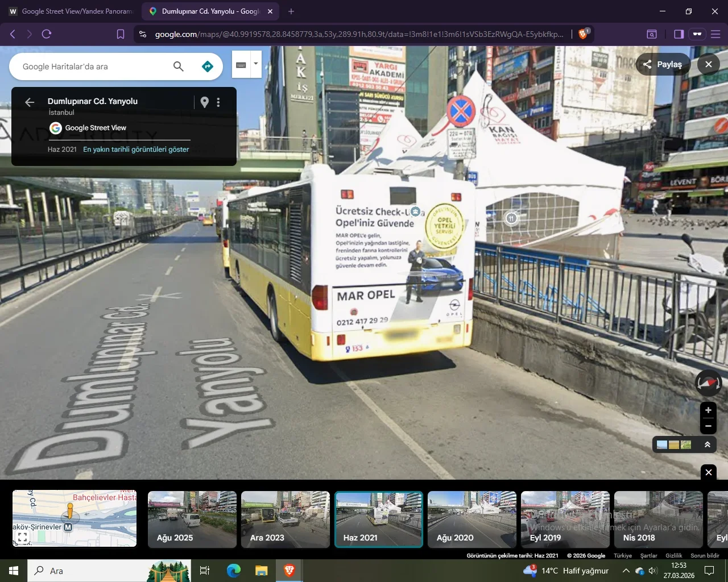Toggle fullscreen on the minimap
The image size is (728, 582).
pos(23,537)
